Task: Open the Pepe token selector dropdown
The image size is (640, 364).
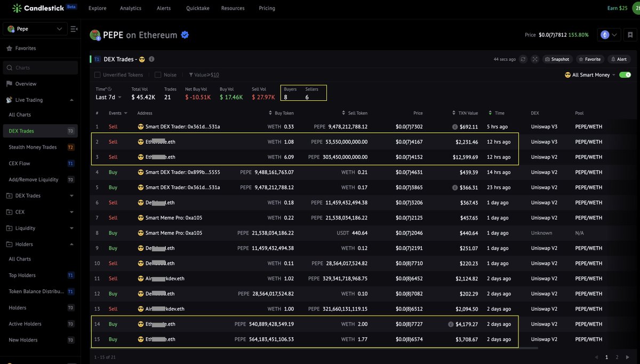Action: (x=35, y=29)
